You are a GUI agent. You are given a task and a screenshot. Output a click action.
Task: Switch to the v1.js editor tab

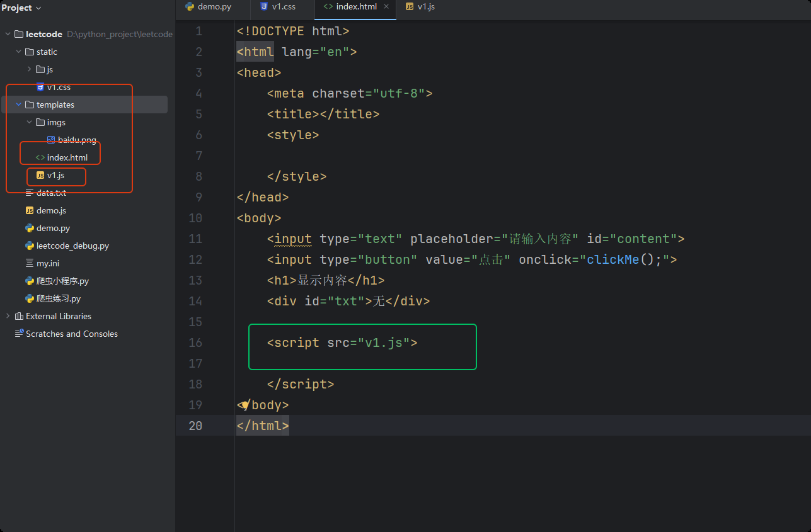(420, 7)
